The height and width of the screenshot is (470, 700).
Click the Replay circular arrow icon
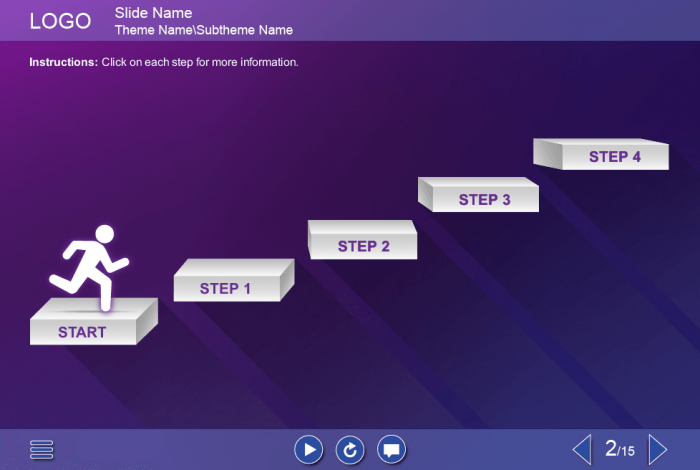tap(350, 450)
